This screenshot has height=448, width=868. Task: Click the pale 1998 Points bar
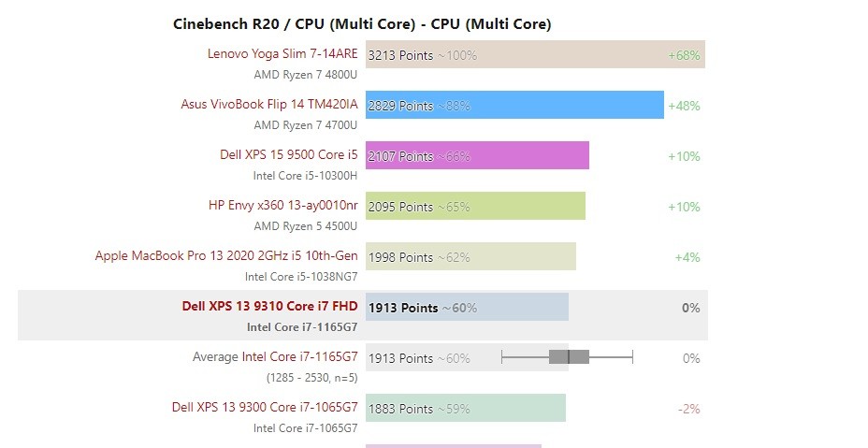(x=470, y=256)
